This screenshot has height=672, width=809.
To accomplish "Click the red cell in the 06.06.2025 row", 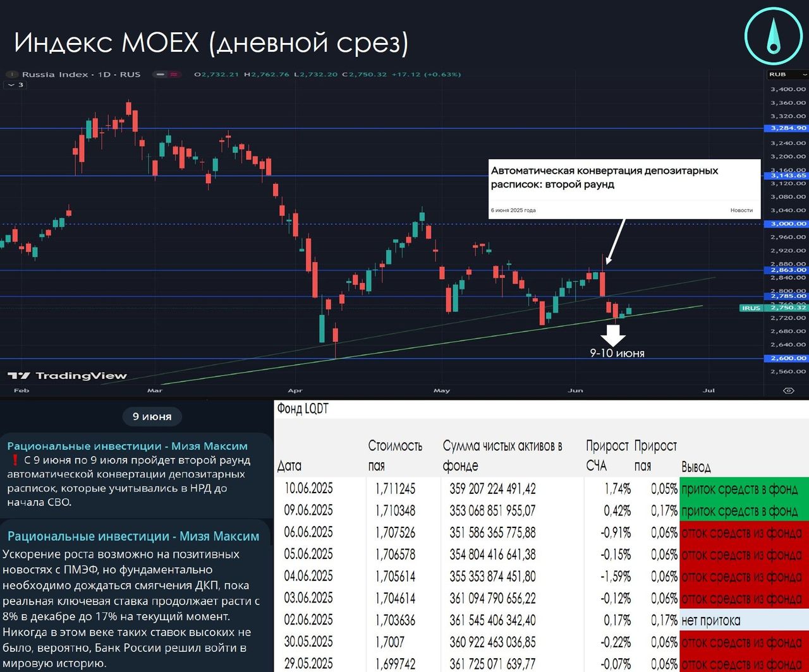I will [744, 532].
